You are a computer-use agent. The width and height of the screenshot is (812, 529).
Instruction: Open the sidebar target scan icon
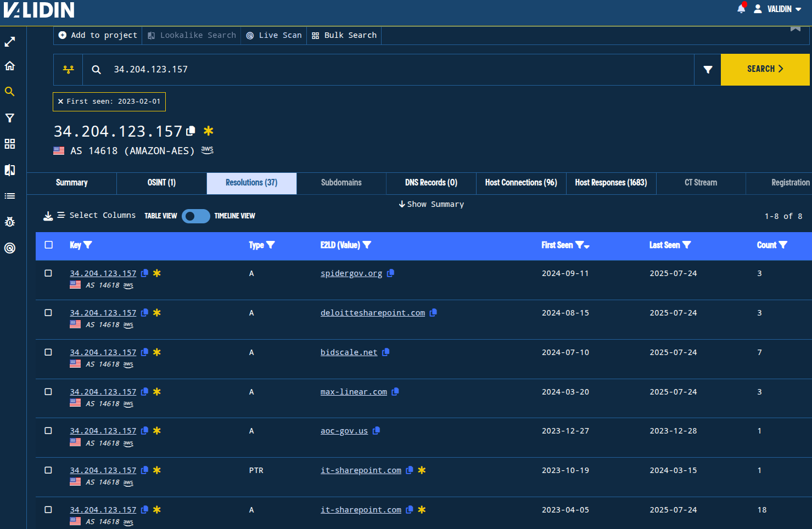pos(10,248)
